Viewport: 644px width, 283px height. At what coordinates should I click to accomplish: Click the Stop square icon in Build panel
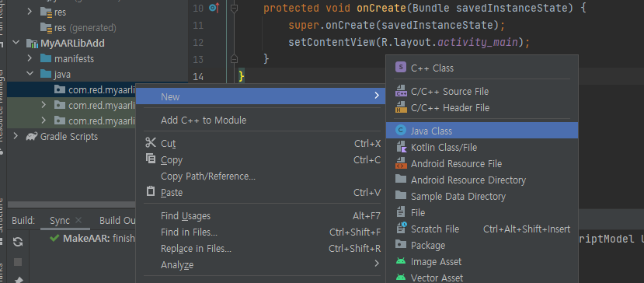click(18, 262)
